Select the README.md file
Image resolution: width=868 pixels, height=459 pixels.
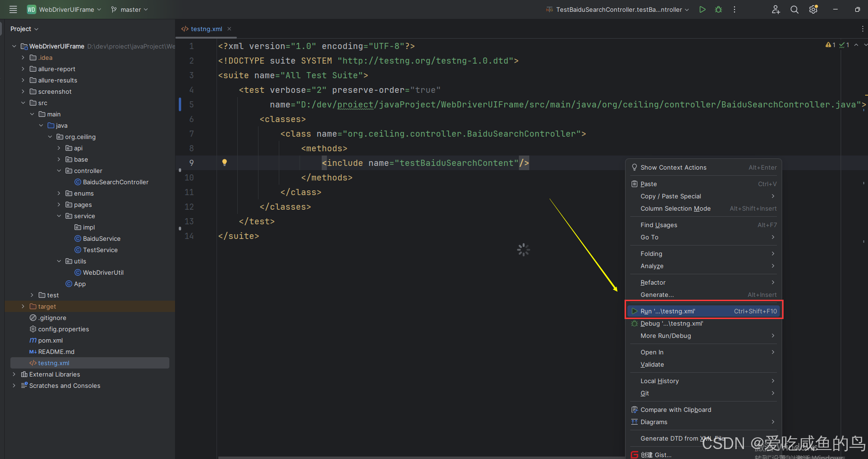click(x=52, y=352)
